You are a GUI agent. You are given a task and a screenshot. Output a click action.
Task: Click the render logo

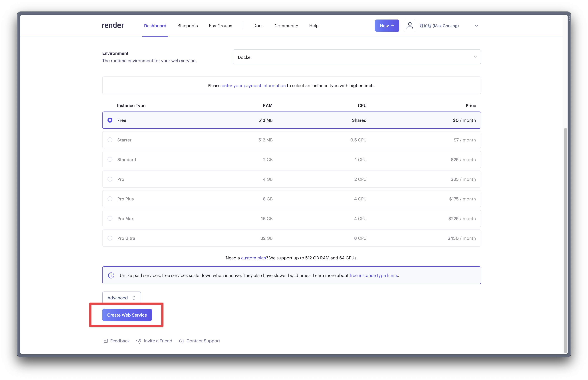[x=113, y=25]
